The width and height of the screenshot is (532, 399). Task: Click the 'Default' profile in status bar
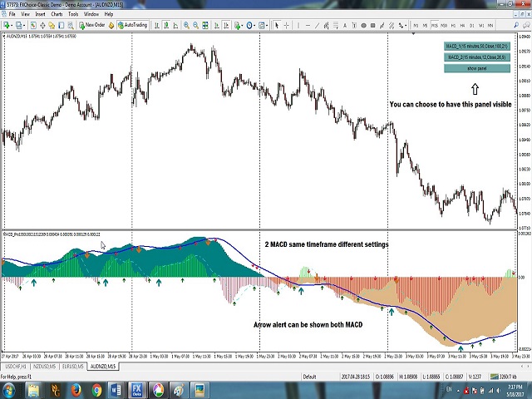309,377
